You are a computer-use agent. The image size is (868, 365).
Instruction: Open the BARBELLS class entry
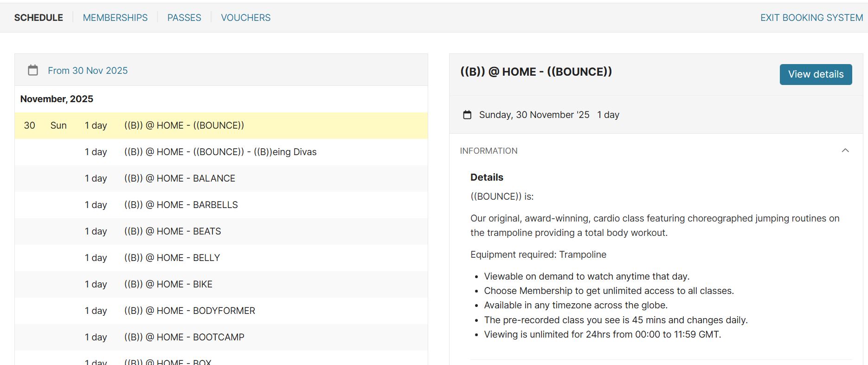point(181,205)
